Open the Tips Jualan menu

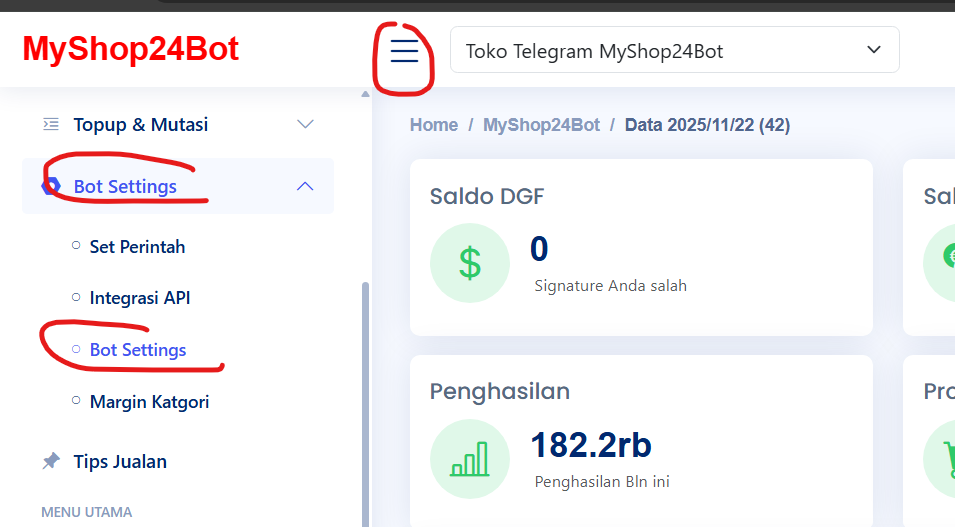coord(120,462)
